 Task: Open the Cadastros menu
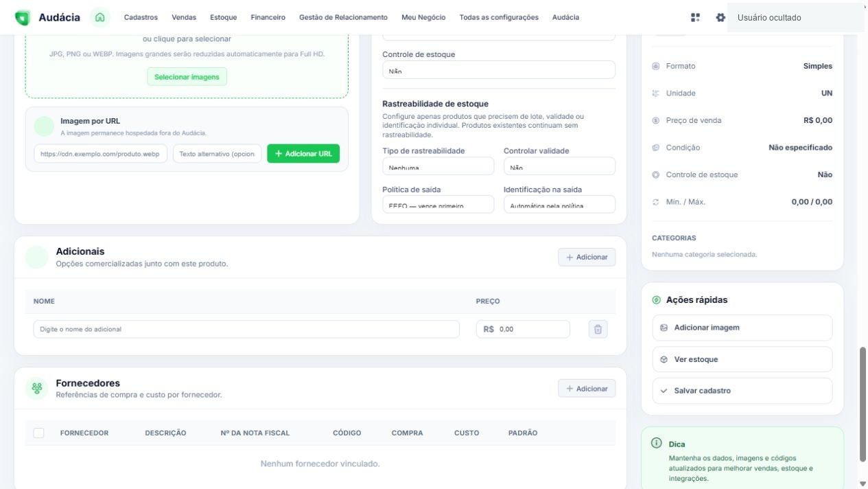[141, 17]
